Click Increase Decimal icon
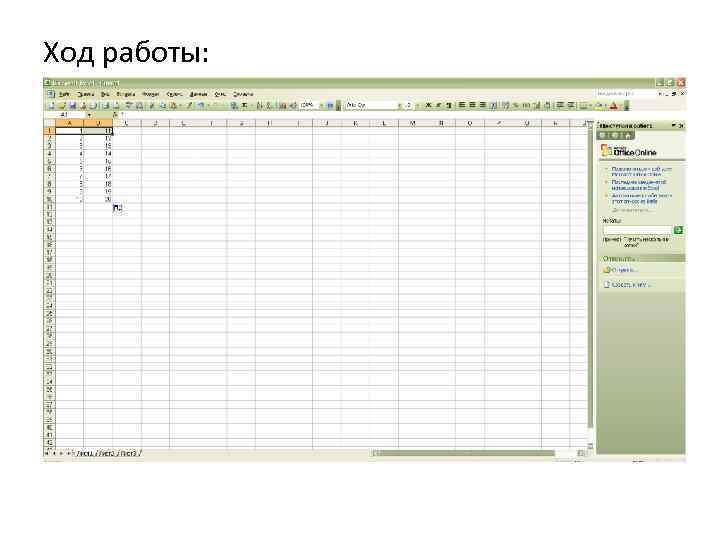This screenshot has width=720, height=540. pyautogui.click(x=536, y=105)
